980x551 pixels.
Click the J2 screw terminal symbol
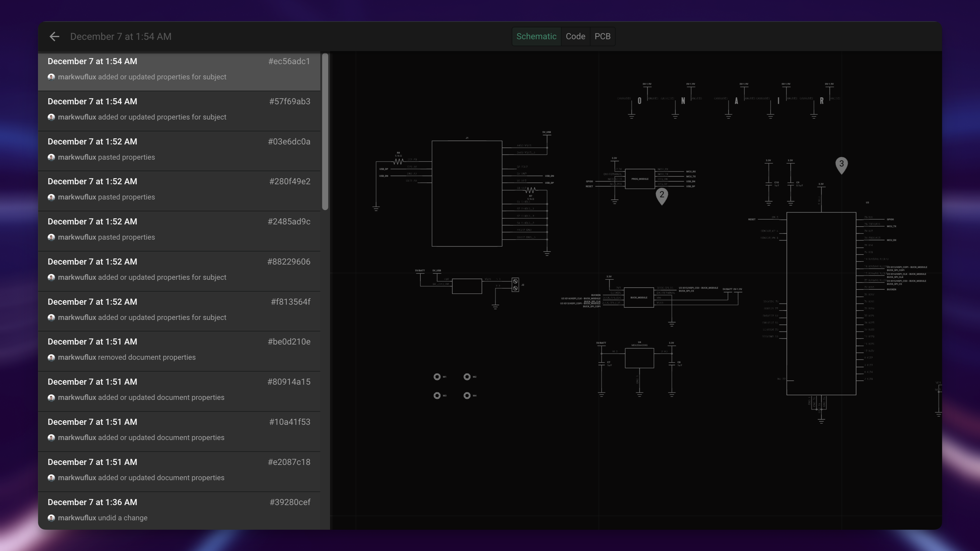515,285
